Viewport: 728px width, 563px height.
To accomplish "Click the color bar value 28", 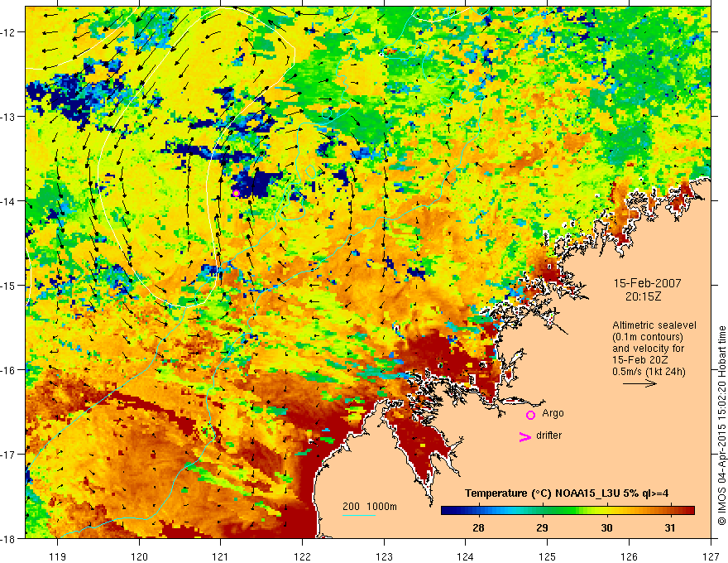I will [x=478, y=527].
